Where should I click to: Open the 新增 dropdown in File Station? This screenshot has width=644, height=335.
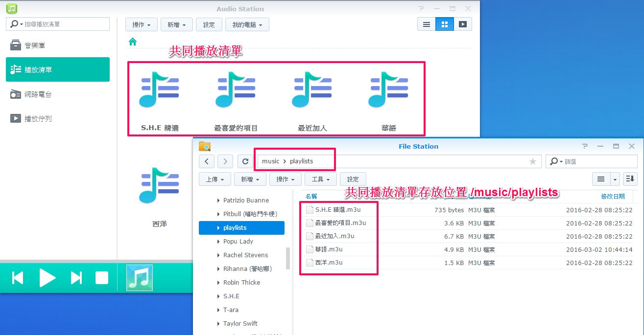click(250, 179)
